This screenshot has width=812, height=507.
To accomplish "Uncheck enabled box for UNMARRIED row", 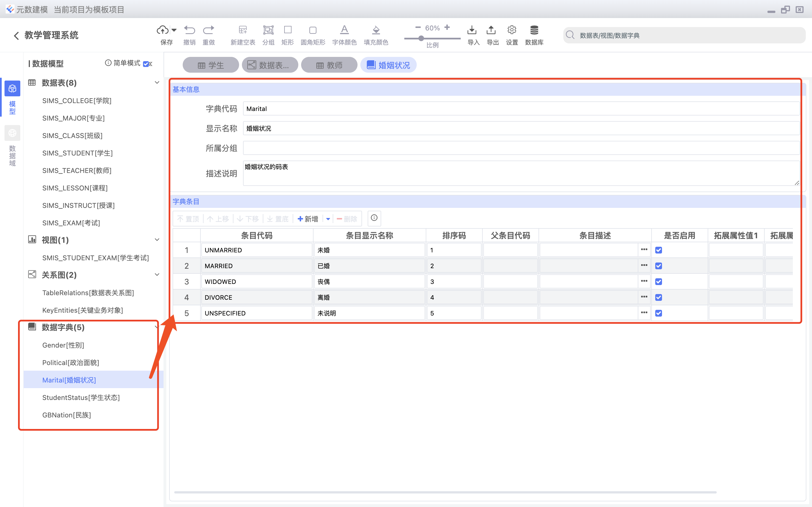I will 659,250.
